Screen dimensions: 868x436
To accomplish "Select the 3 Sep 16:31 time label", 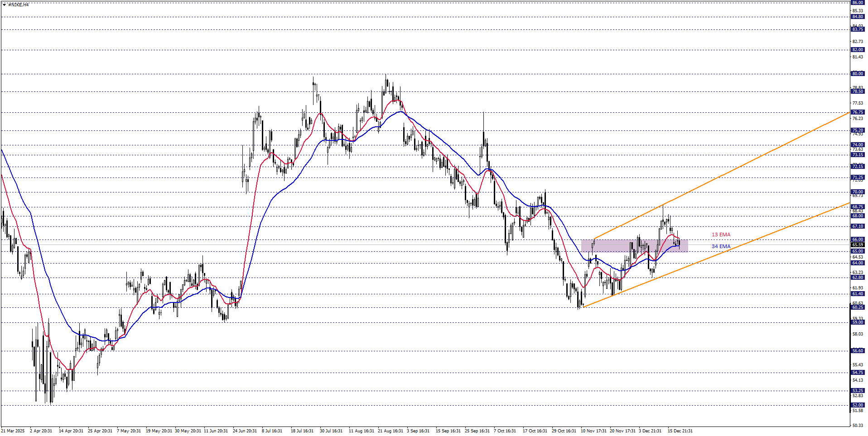I will pos(418,431).
